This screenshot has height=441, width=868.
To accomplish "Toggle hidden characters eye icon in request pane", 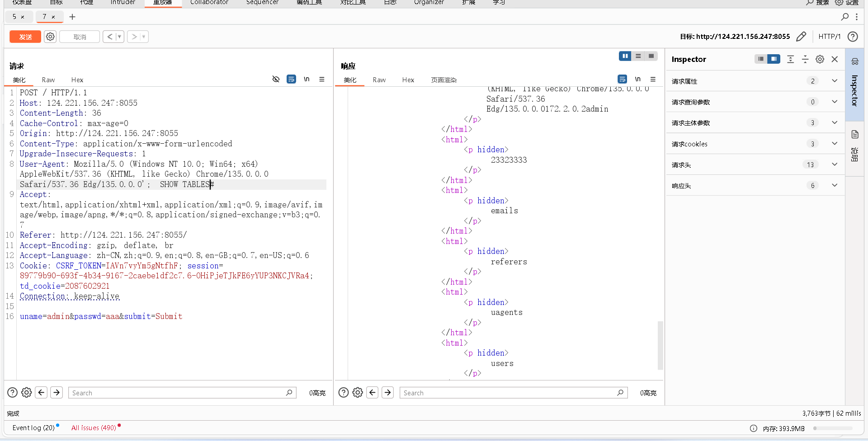I will pyautogui.click(x=276, y=79).
